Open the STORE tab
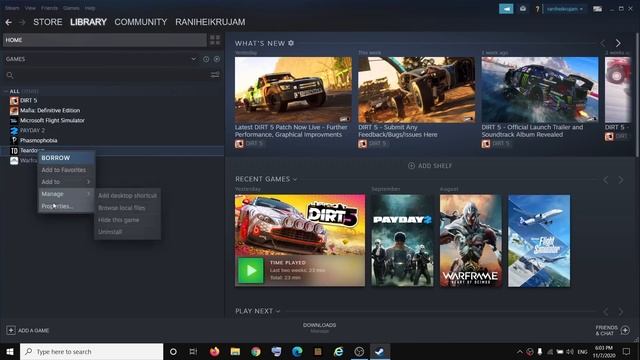The height and width of the screenshot is (360, 640). 48,22
